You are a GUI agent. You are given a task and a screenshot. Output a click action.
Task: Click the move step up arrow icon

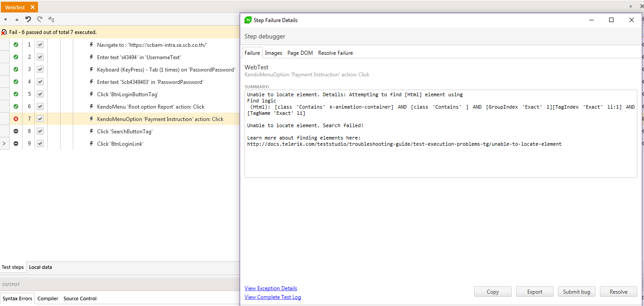(x=17, y=19)
